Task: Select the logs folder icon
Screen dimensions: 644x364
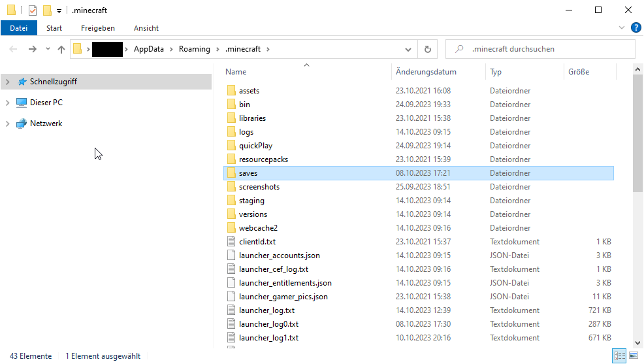Action: click(x=231, y=132)
